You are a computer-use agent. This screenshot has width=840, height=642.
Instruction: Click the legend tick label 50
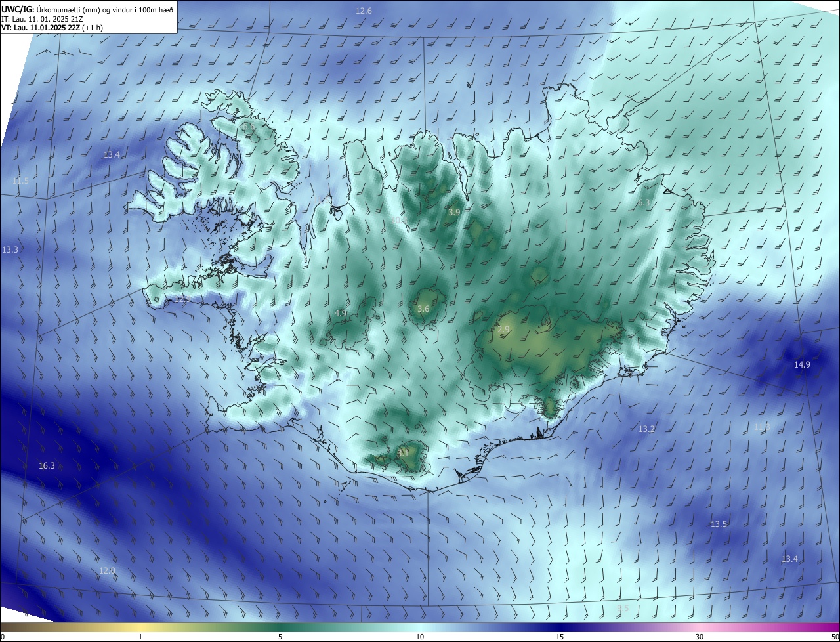click(x=834, y=637)
